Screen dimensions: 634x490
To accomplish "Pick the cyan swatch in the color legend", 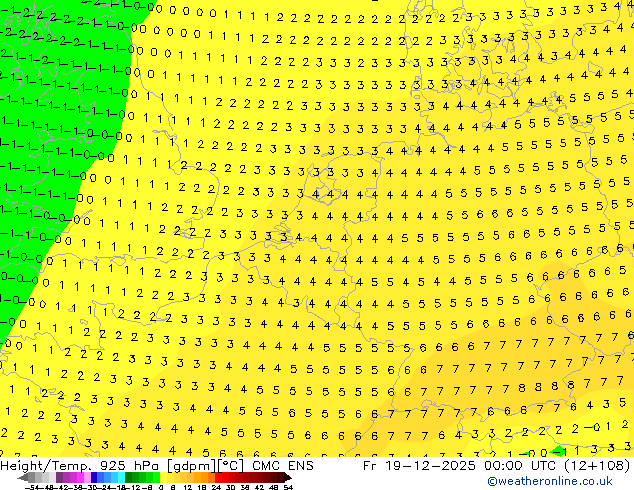I will 121,478.
